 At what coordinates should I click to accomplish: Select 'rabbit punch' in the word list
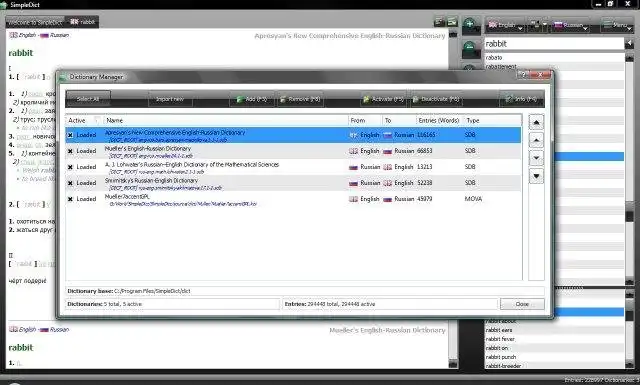pyautogui.click(x=554, y=357)
